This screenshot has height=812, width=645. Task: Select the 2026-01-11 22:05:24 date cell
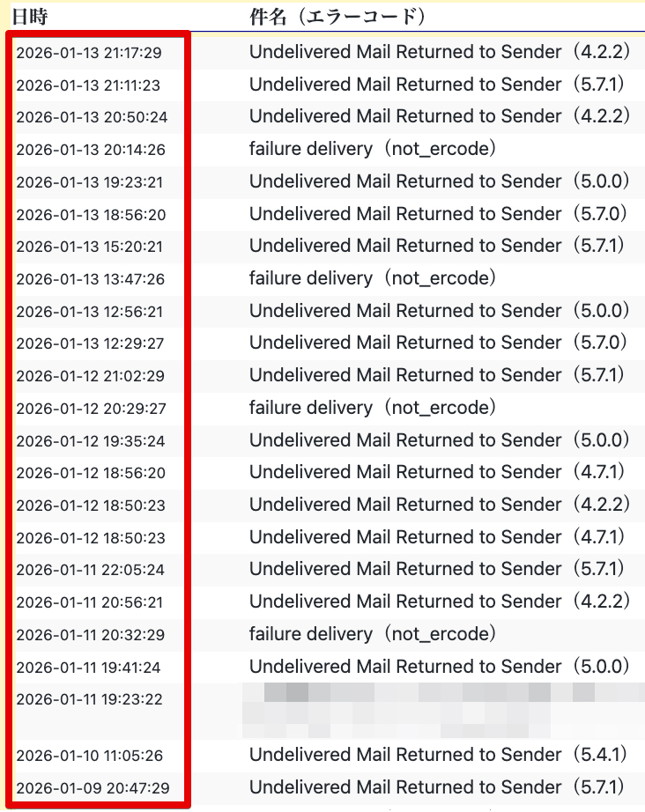pyautogui.click(x=91, y=570)
